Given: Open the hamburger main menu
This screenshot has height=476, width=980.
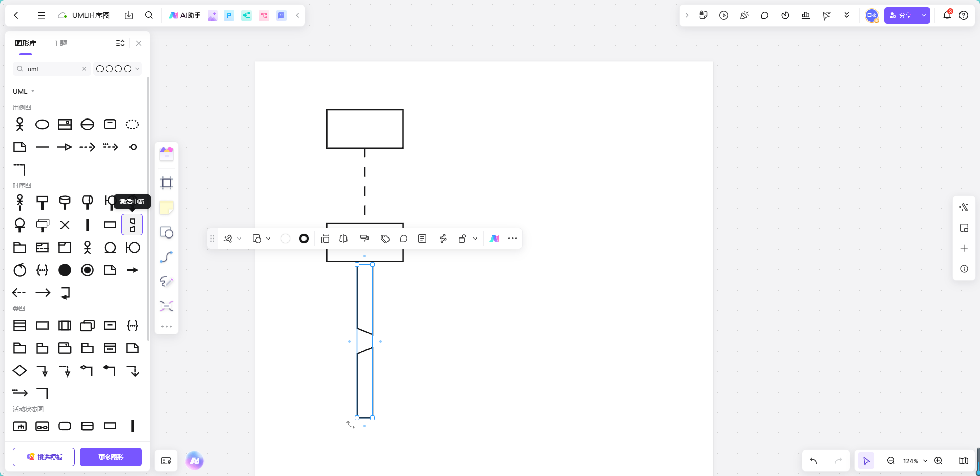Looking at the screenshot, I should point(42,15).
